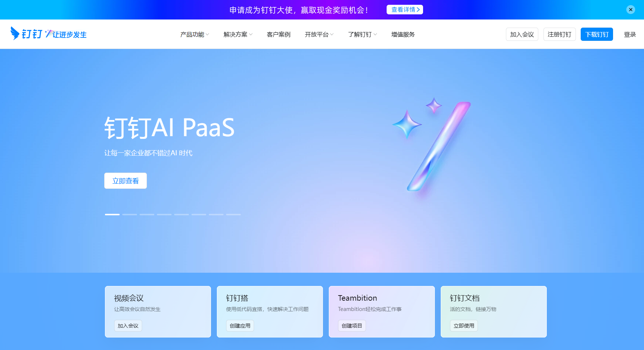Click the arrow in 查看详情 banner button
The image size is (644, 350).
418,10
